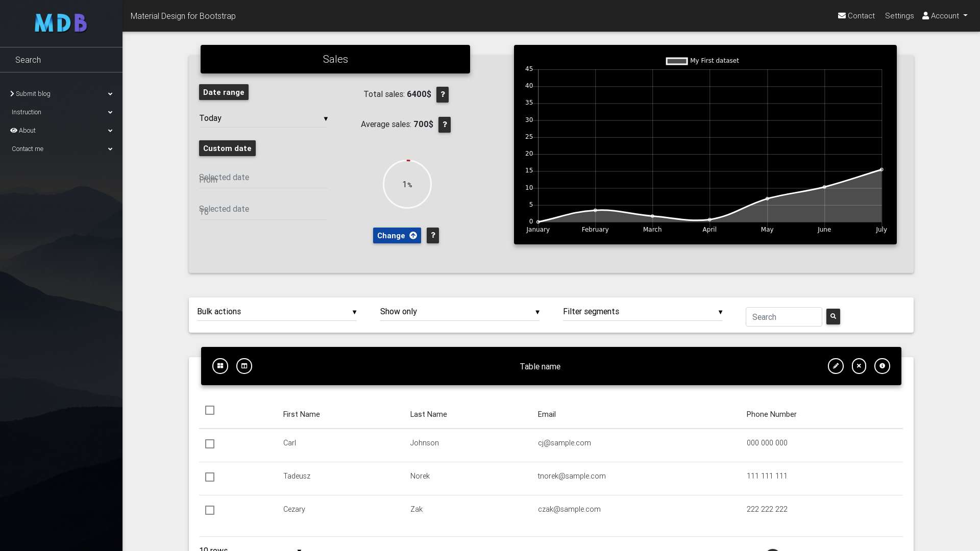
Task: Click the First Name column header
Action: click(302, 414)
